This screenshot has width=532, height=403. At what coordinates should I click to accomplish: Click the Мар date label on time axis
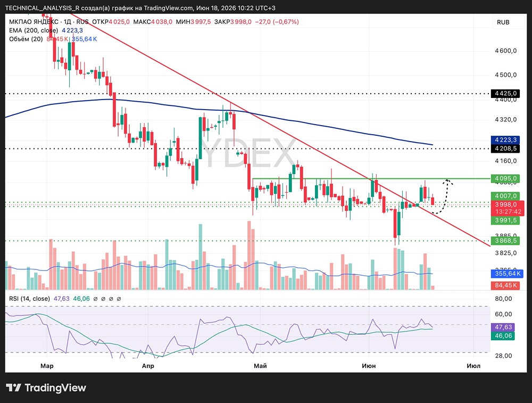[x=47, y=366]
